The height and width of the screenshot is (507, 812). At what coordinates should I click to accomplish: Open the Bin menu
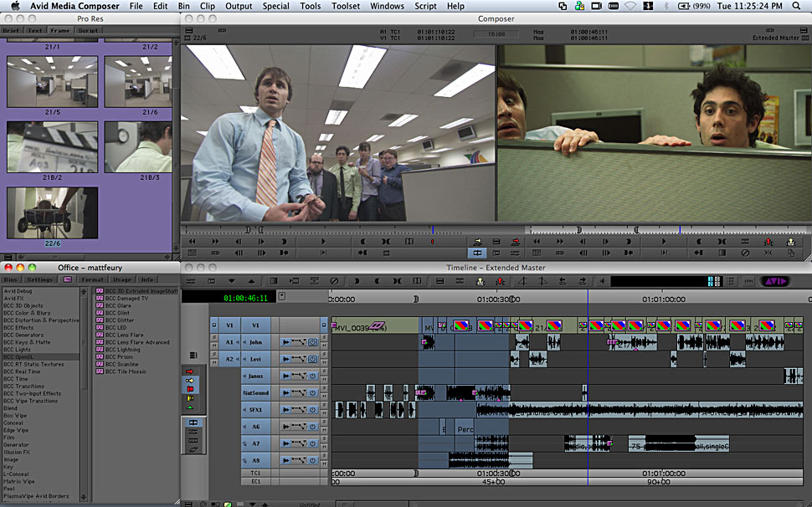(183, 6)
